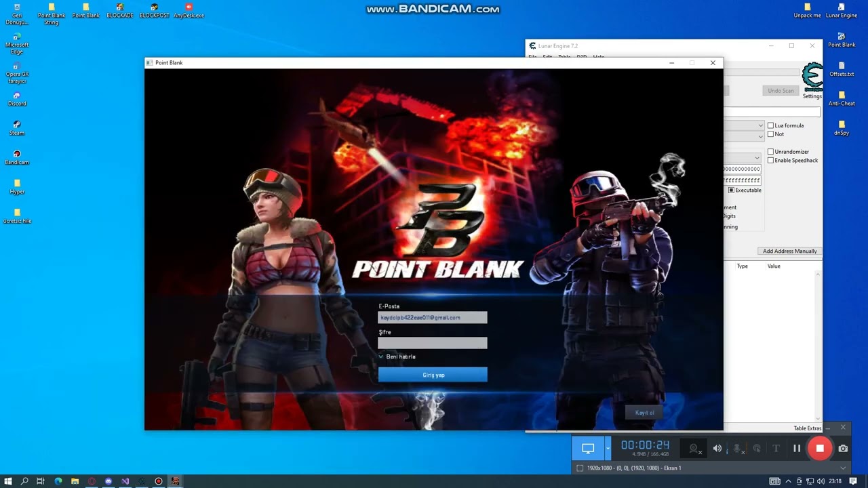Open the Ücretsiz Hile desktop folder

coord(17,216)
